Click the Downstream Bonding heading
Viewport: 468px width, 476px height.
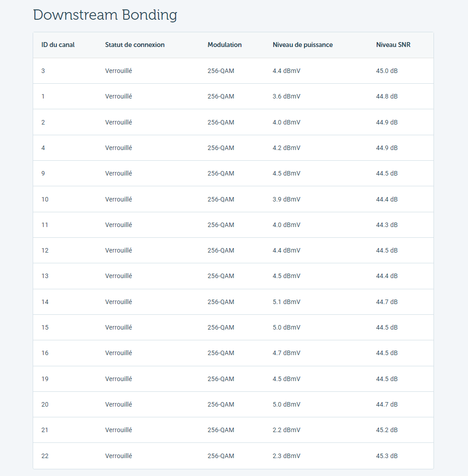[105, 15]
